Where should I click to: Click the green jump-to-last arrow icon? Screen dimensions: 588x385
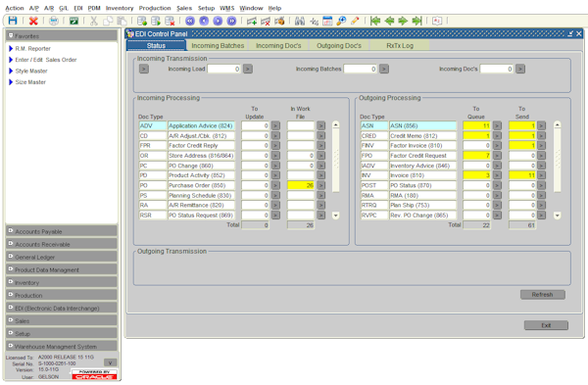417,21
